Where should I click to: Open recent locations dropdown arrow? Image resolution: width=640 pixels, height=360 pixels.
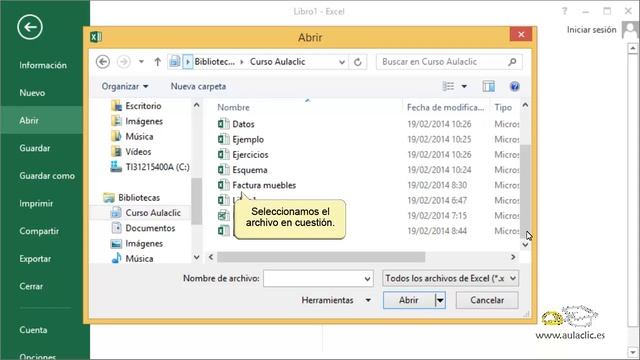pos(141,62)
